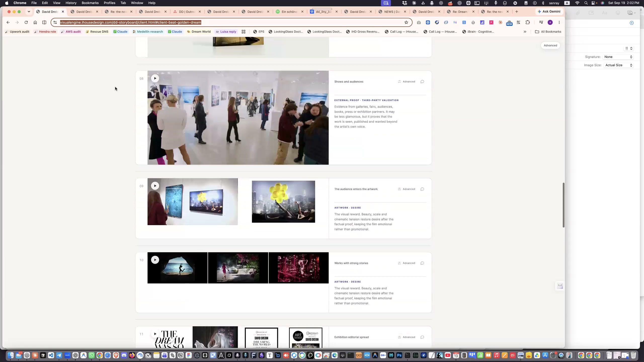Switch to the NEWS browser tab
The width and height of the screenshot is (644, 362).
(x=392, y=12)
